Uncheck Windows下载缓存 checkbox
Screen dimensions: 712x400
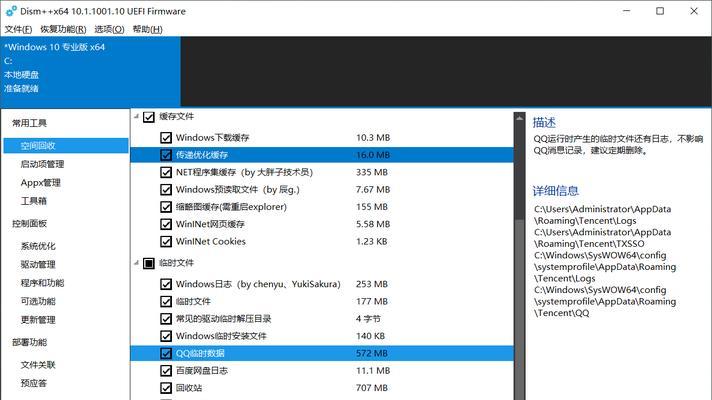(x=166, y=138)
